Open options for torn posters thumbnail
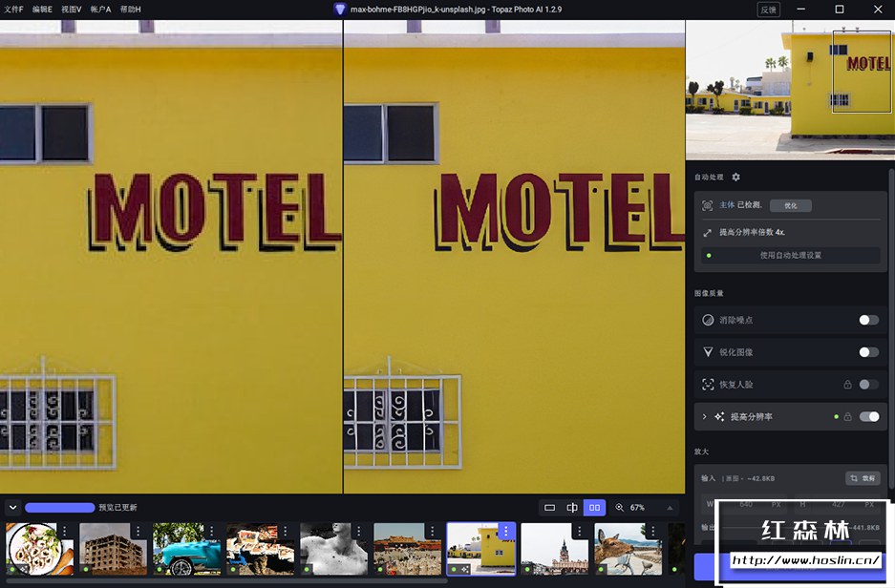 click(x=286, y=532)
